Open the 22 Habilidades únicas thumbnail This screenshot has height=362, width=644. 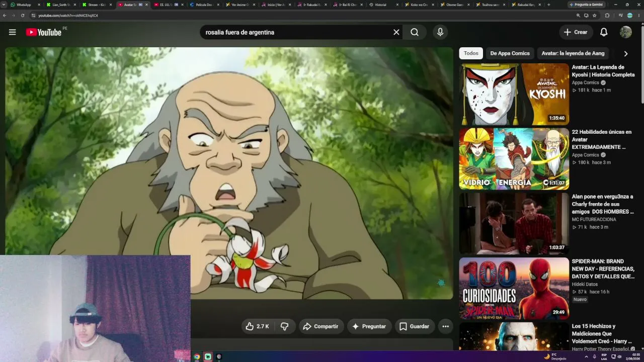click(x=514, y=159)
